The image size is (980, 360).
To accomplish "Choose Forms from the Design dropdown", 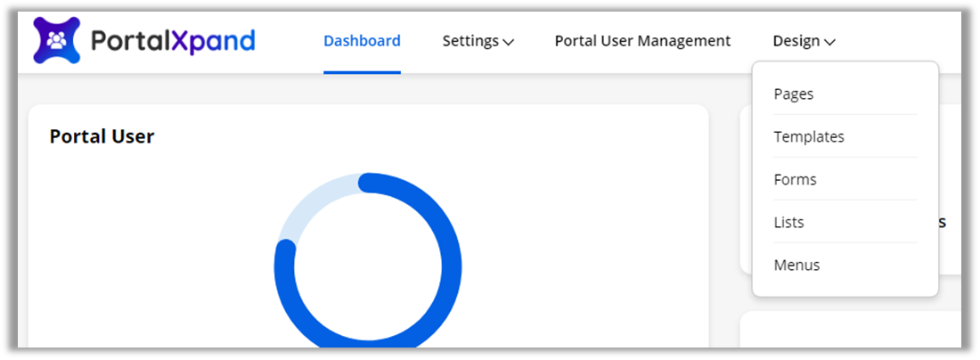I will tap(796, 179).
